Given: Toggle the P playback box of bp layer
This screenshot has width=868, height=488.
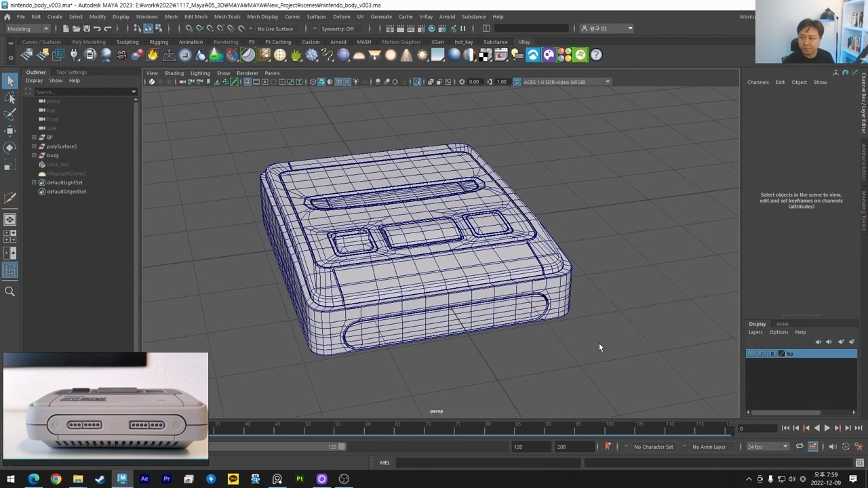Looking at the screenshot, I should pyautogui.click(x=762, y=354).
